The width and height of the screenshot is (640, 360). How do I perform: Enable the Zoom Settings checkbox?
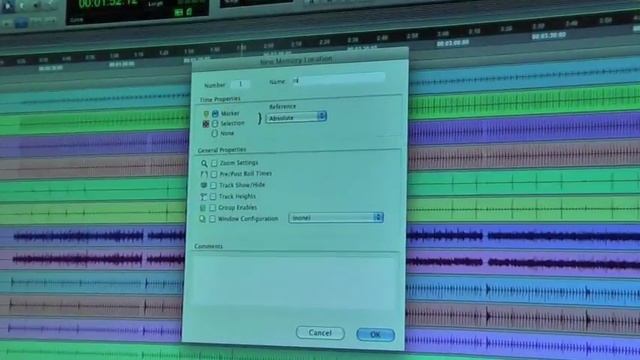point(214,163)
